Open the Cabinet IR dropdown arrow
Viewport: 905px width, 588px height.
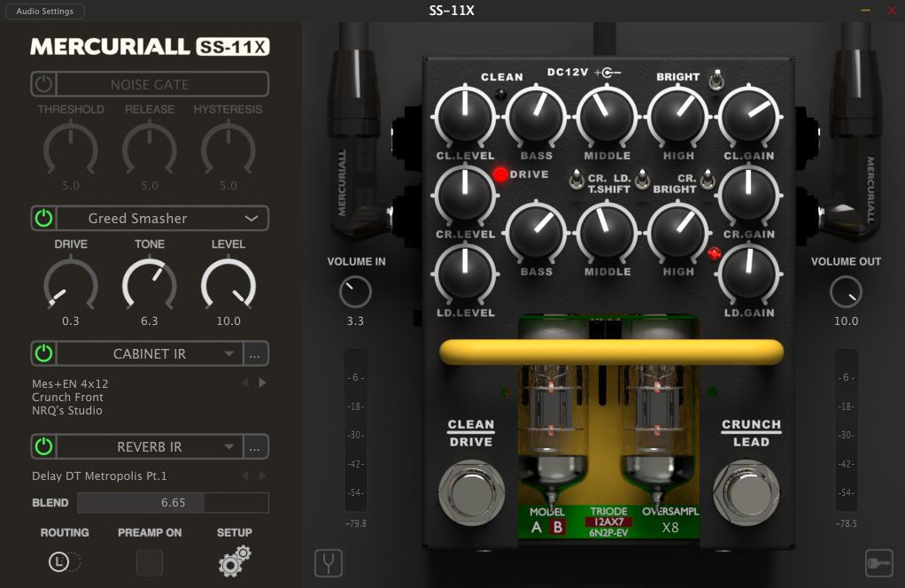point(229,353)
